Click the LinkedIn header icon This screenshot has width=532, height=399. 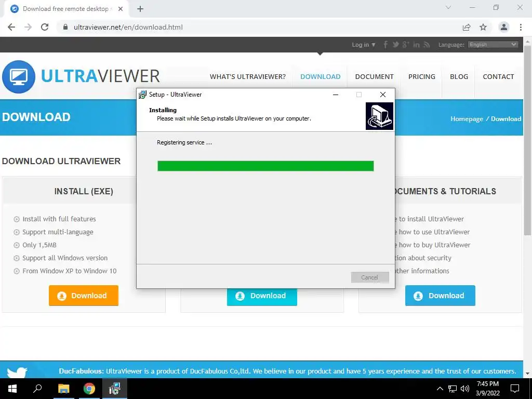(416, 45)
